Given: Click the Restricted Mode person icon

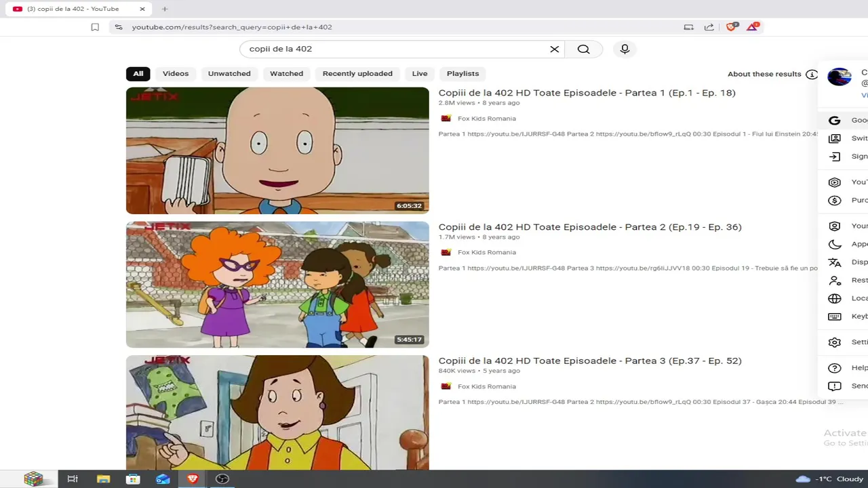Looking at the screenshot, I should [x=835, y=281].
